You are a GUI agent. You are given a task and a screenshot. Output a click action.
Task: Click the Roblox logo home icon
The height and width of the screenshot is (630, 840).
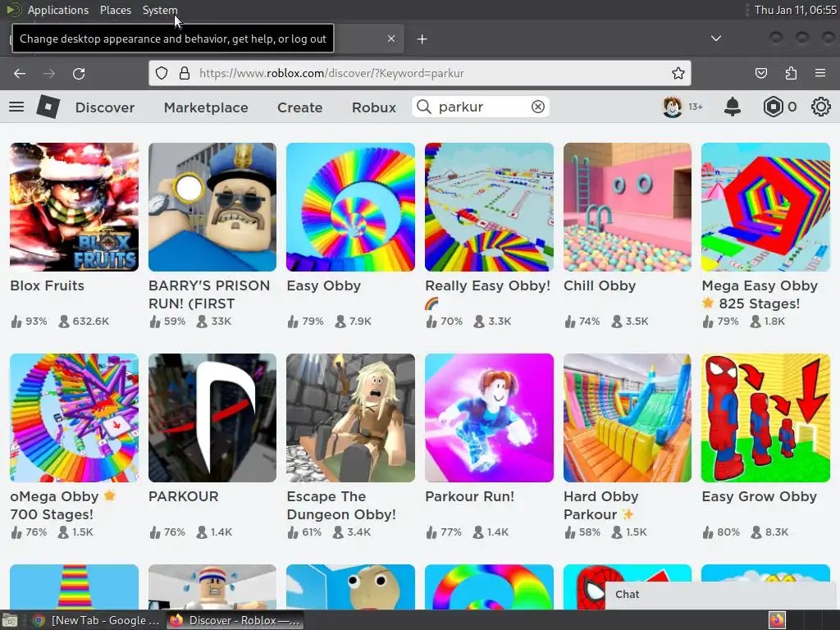coord(48,107)
